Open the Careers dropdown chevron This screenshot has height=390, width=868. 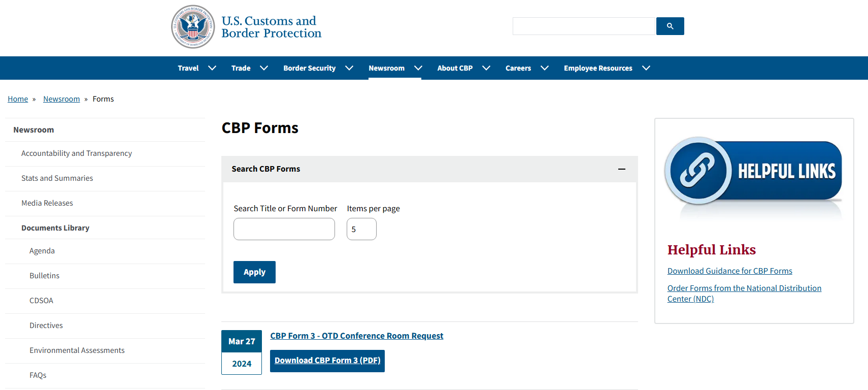tap(545, 68)
